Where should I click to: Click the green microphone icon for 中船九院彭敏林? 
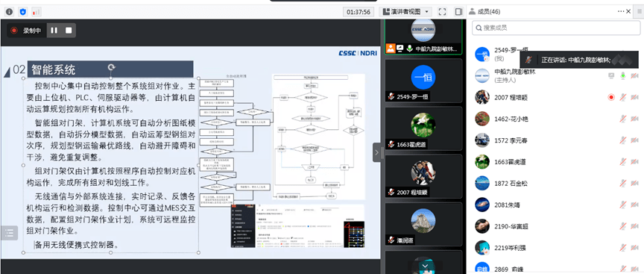click(x=623, y=75)
